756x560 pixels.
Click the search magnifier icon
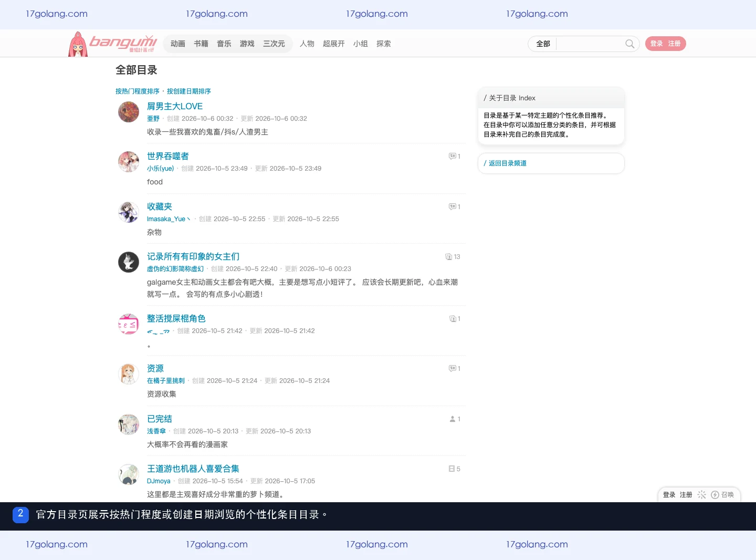[x=629, y=44]
